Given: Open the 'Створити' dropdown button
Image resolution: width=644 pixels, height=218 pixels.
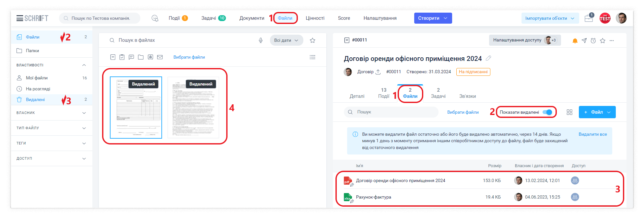Looking at the screenshot, I should tap(433, 18).
